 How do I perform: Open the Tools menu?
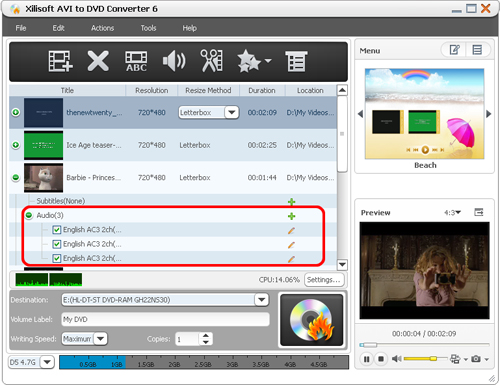tap(148, 28)
